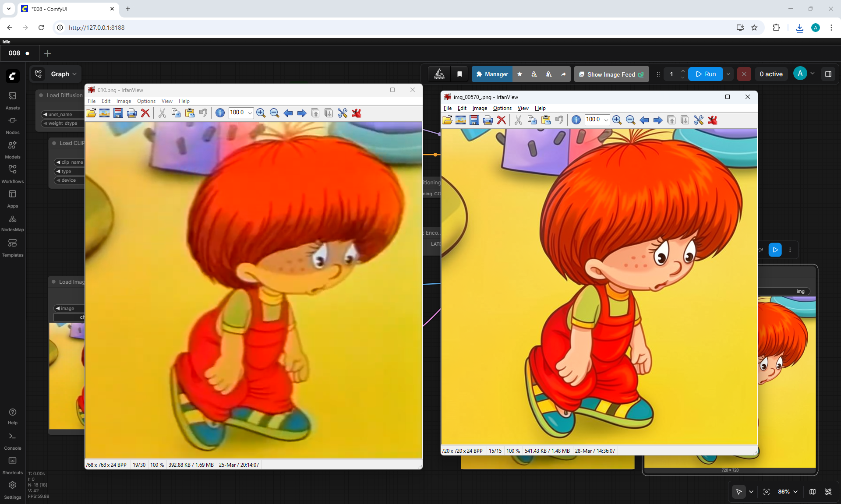This screenshot has height=504, width=841.
Task: Click Next image arrow in img_00570 window
Action: [x=657, y=120]
